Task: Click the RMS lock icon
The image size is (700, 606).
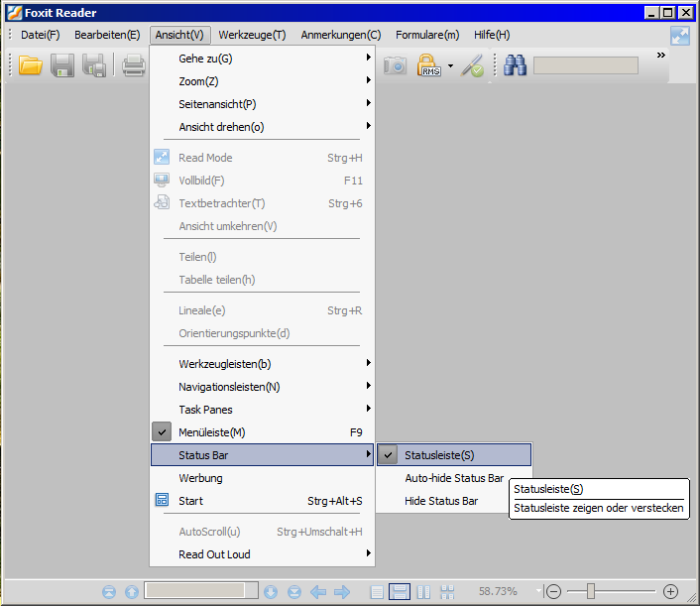Action: 429,65
